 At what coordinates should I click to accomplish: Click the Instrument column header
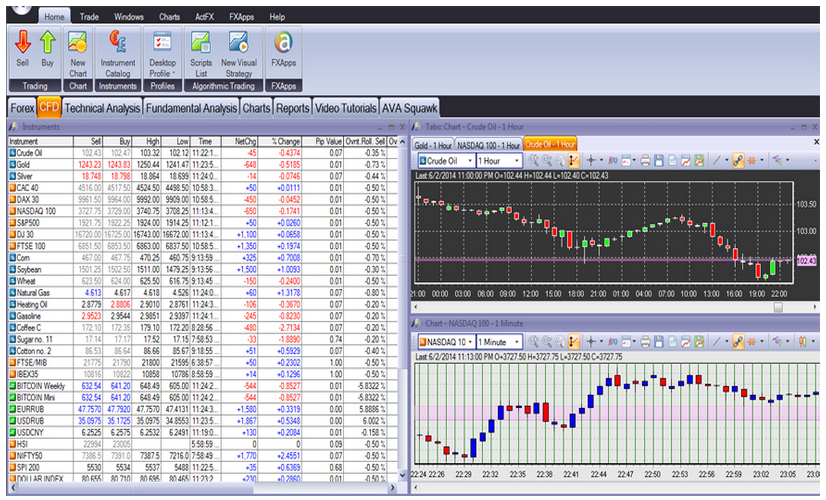[40, 141]
